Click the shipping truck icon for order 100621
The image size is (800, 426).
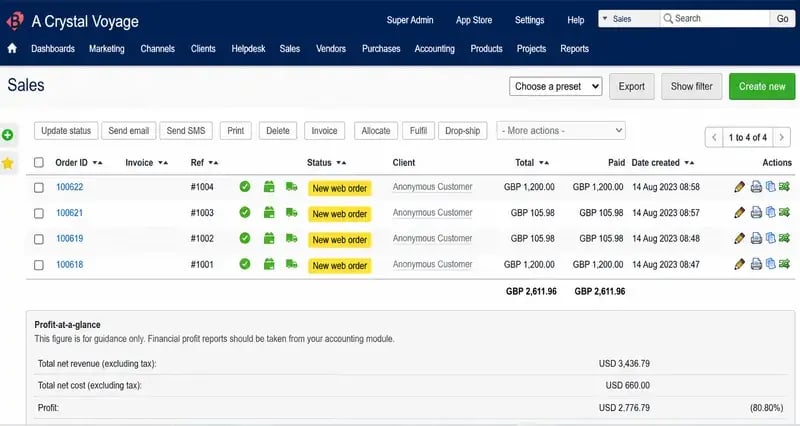[291, 212]
